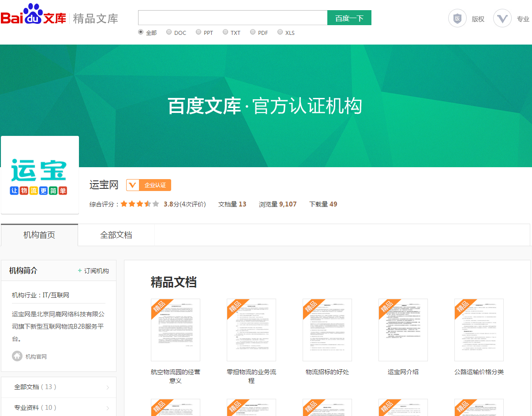Image resolution: width=532 pixels, height=416 pixels.
Task: Click the 百度一下 search button
Action: [x=349, y=18]
